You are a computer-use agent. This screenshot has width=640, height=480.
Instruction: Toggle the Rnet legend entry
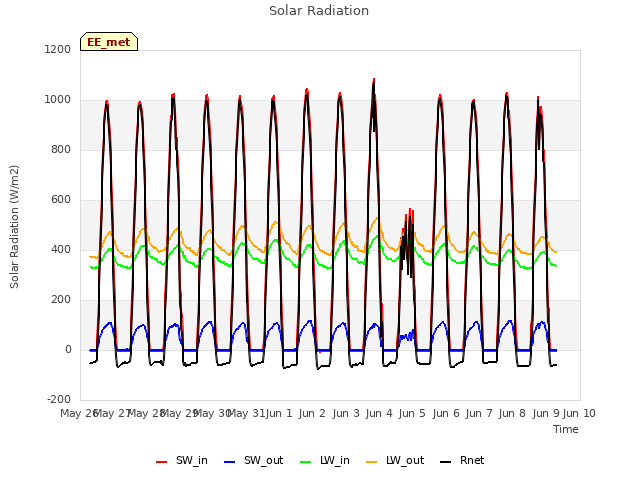462,460
